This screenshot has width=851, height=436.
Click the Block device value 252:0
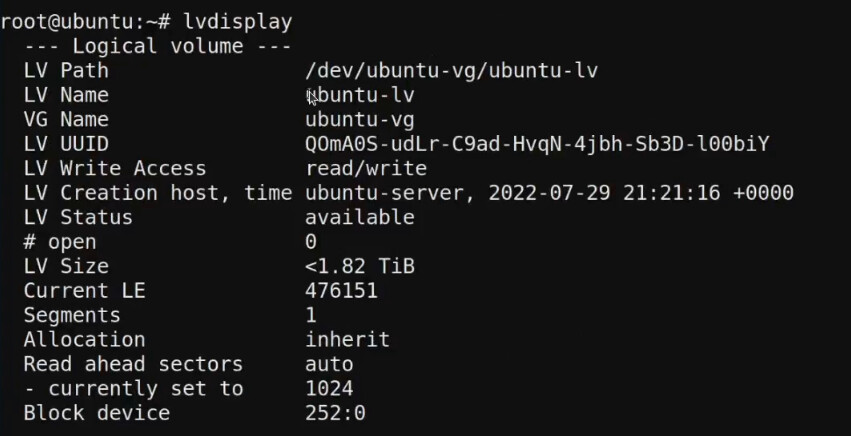[335, 413]
